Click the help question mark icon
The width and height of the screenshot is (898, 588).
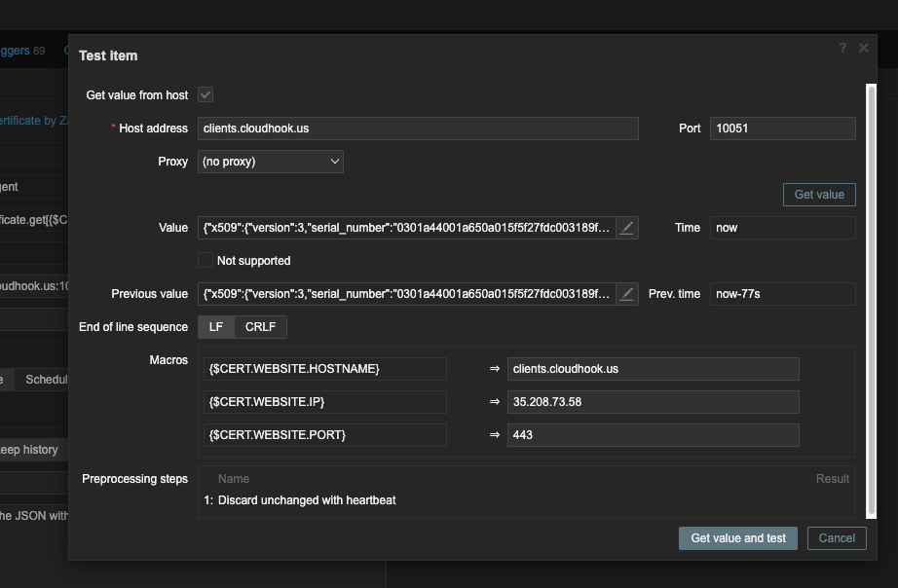coord(842,48)
